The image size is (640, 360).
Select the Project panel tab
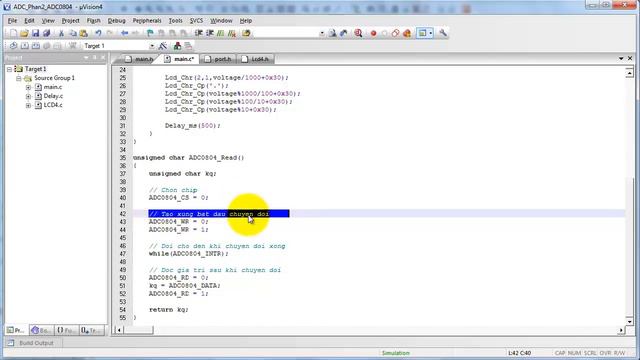click(x=16, y=330)
